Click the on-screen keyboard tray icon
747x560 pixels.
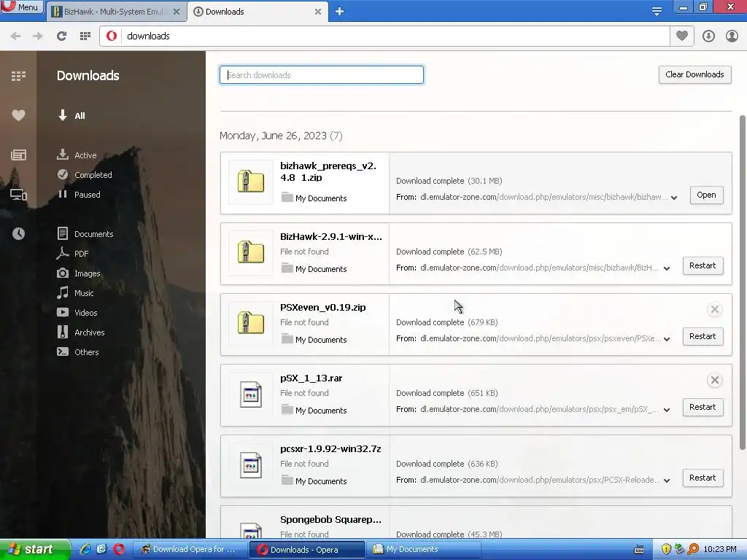click(639, 549)
